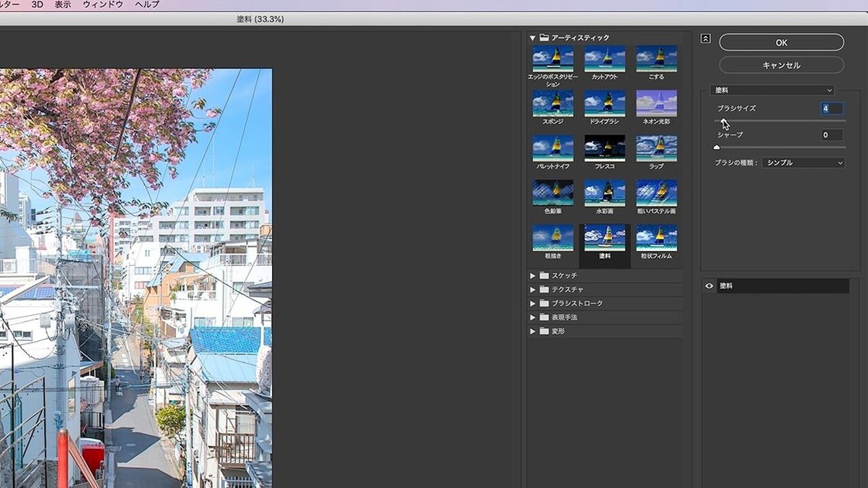Select the 粒状フィルム filter thumbnail
This screenshot has width=868, height=488.
(x=656, y=238)
